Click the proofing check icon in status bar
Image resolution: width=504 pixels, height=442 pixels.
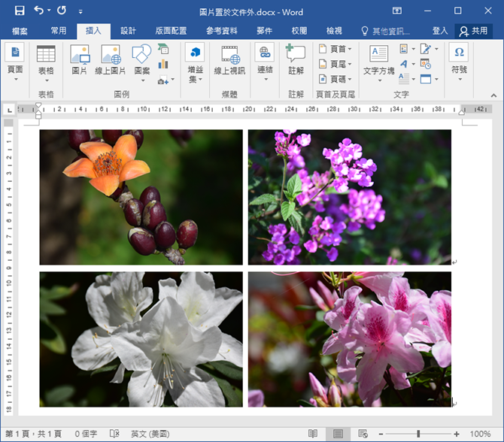click(114, 434)
